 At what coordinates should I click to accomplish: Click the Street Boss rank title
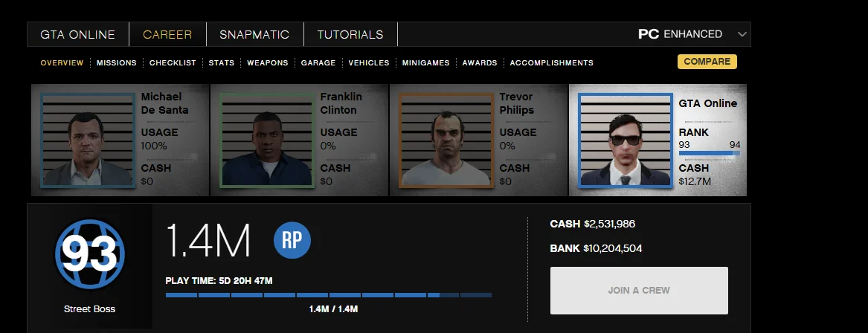[89, 308]
